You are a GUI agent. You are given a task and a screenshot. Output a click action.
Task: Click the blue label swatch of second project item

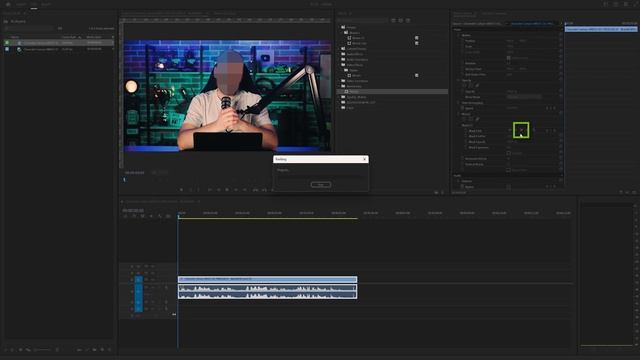pyautogui.click(x=7, y=49)
